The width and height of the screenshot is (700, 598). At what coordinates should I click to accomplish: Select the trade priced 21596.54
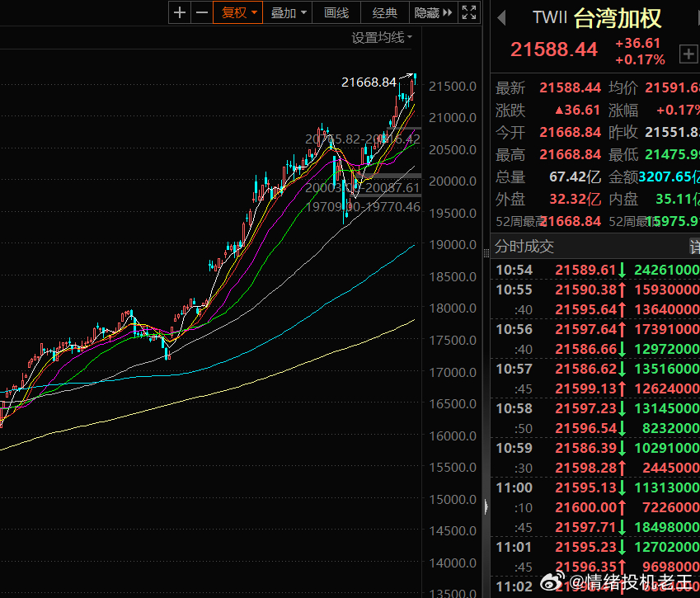click(x=595, y=428)
